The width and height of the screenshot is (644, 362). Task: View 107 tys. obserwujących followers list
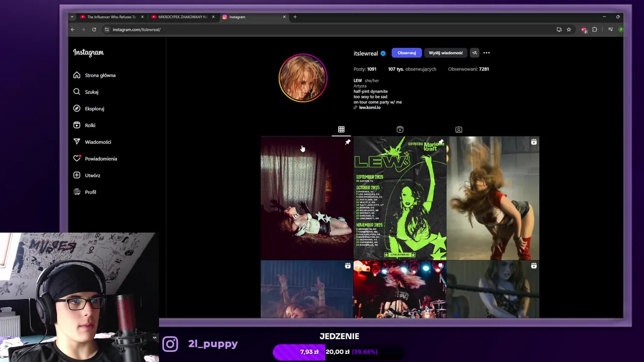(x=412, y=69)
